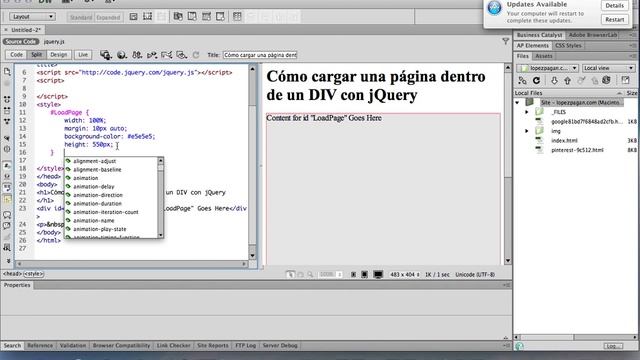Click the Draw AP Div icon in Insert bar
The width and height of the screenshot is (640, 360).
(147, 17)
